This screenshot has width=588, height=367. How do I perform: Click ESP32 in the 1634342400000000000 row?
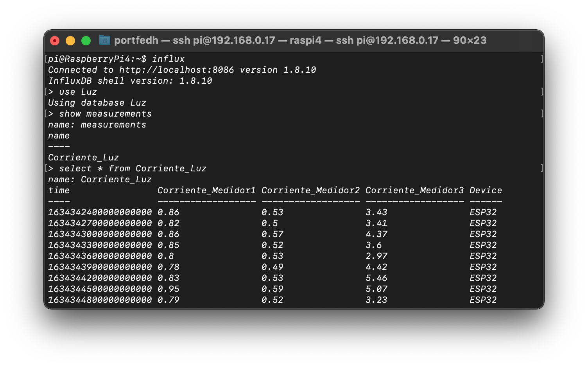pyautogui.click(x=483, y=212)
